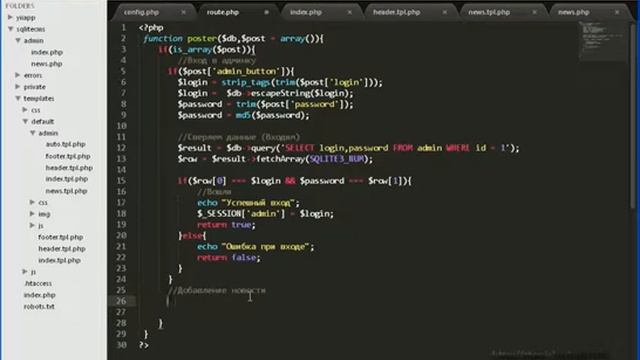The image size is (640, 360).
Task: Close the config.php tab
Action: [184, 12]
